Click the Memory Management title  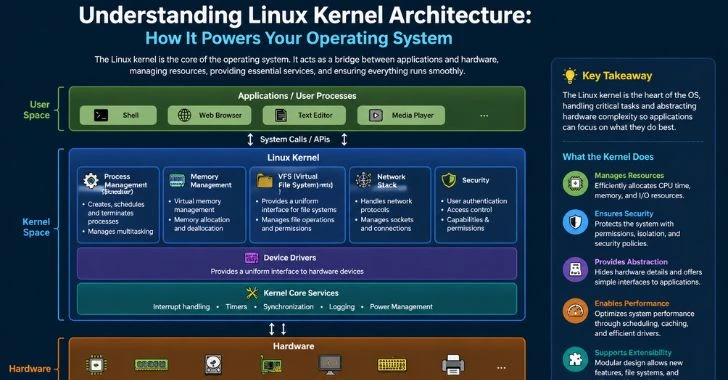tap(211, 181)
